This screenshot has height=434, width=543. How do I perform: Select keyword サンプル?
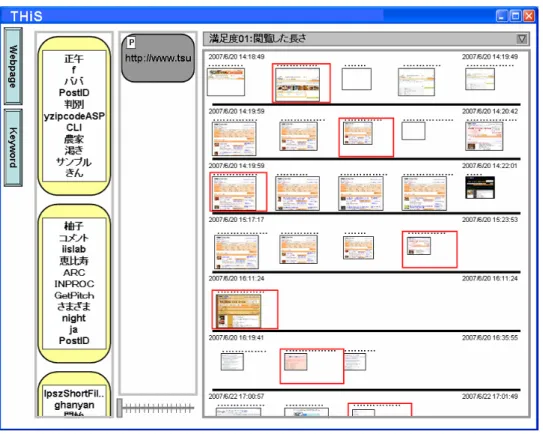tap(74, 162)
